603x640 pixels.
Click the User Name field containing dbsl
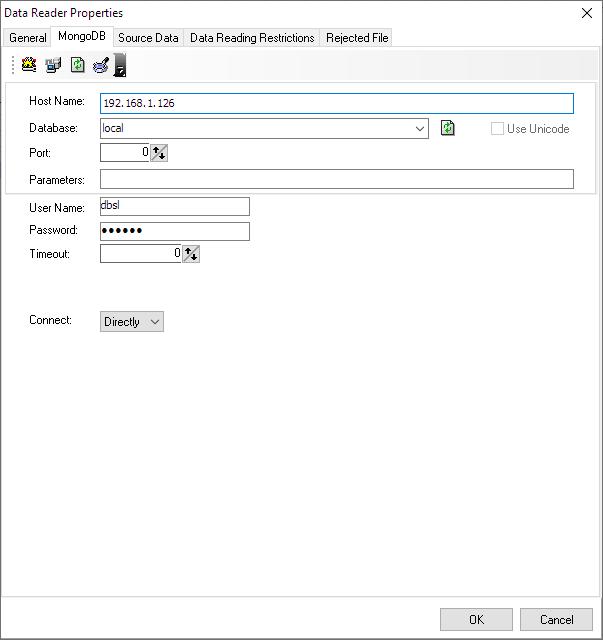click(175, 207)
